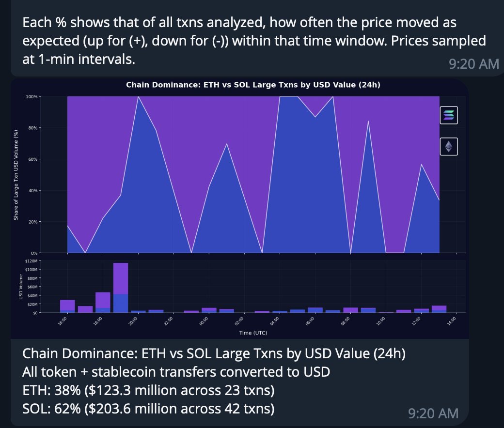Click the Ethereum logo in the chart legend
Screen dimensions: 504x428
coord(449,146)
